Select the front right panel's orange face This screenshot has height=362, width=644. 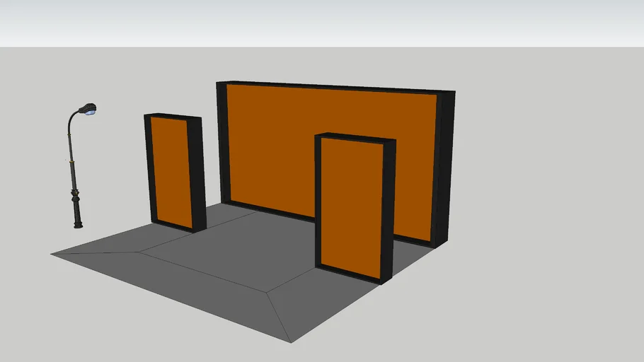(352, 205)
